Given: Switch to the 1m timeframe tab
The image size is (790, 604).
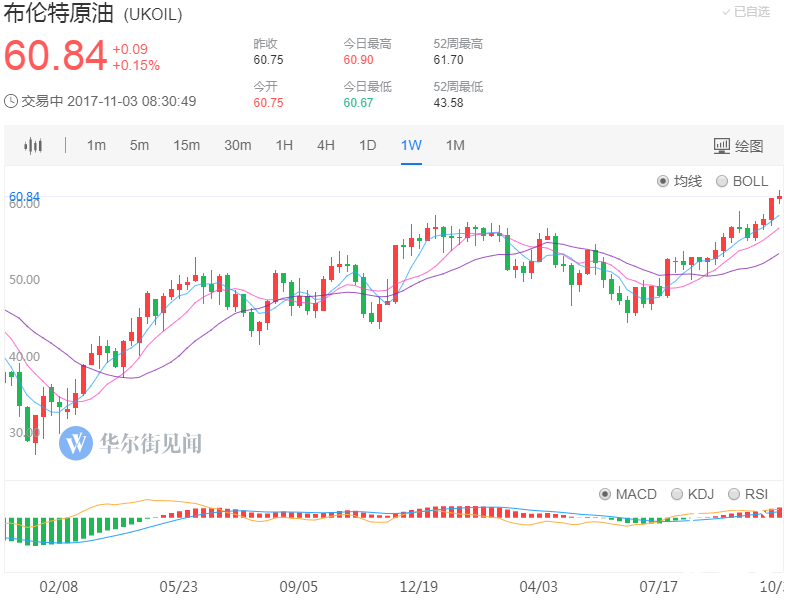Looking at the screenshot, I should (x=96, y=146).
